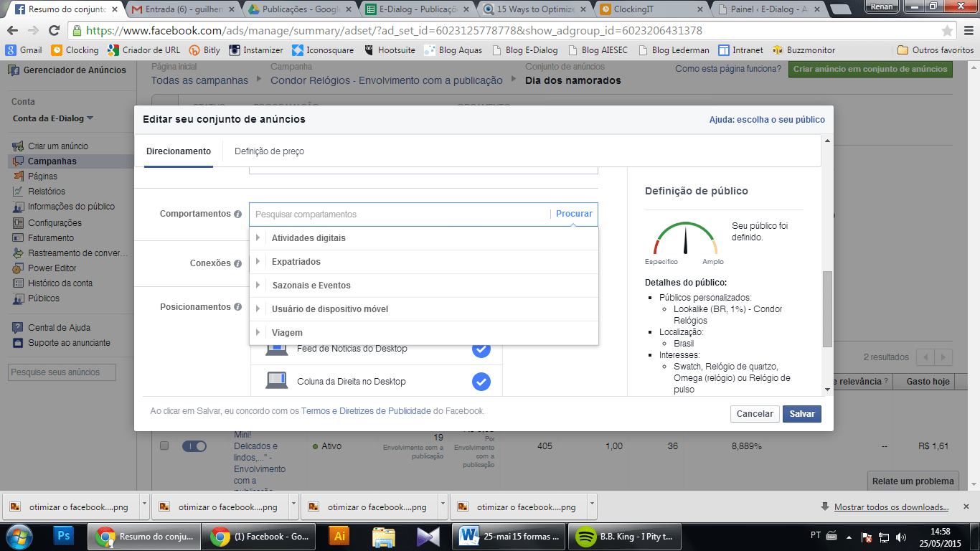980x551 pixels.
Task: Click the Instamizer bookmark icon
Action: 234,50
